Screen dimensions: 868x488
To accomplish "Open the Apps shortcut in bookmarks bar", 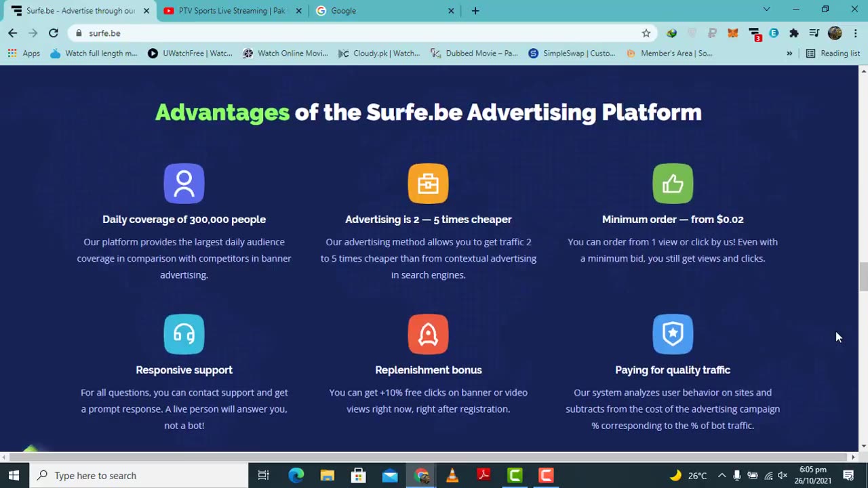I will coord(24,53).
